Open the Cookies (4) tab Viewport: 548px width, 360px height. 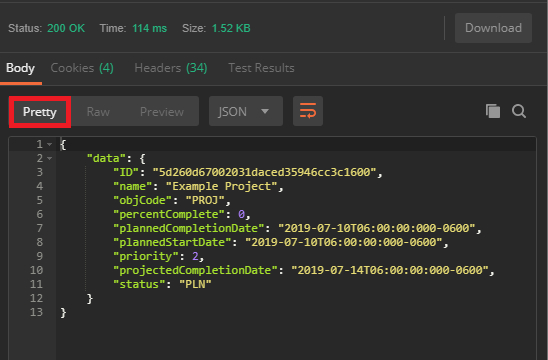coord(82,68)
